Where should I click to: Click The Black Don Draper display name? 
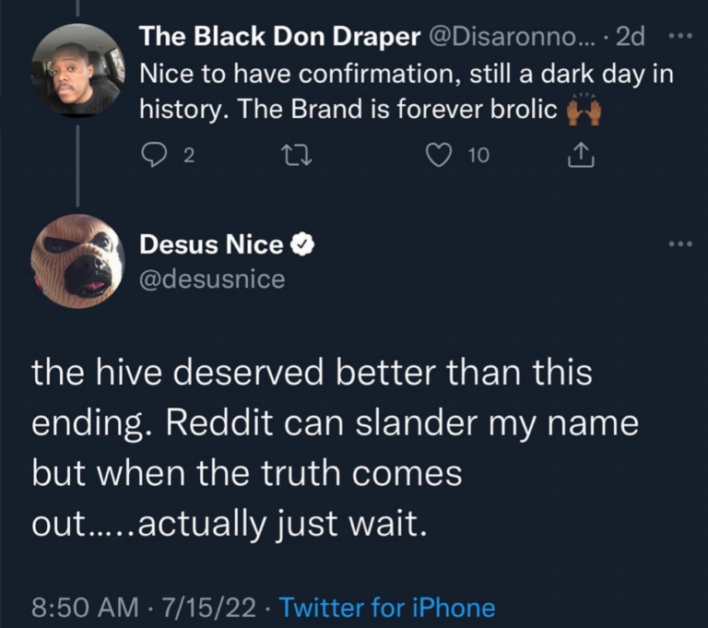click(280, 37)
